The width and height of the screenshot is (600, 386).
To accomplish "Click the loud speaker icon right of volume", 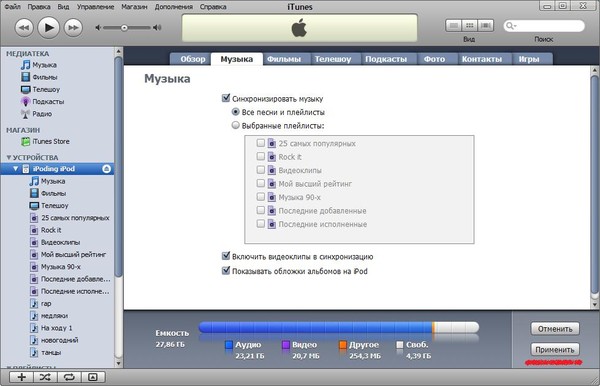I will pyautogui.click(x=157, y=28).
